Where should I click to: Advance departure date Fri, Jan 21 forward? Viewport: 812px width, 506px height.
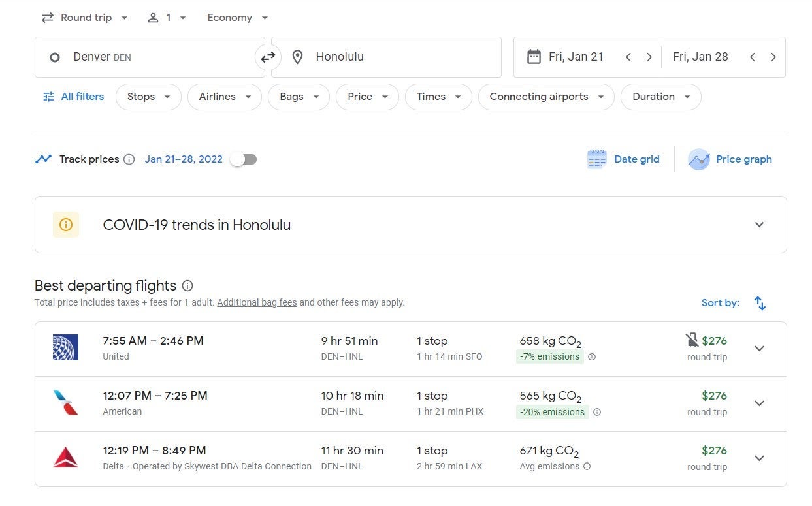tap(649, 57)
